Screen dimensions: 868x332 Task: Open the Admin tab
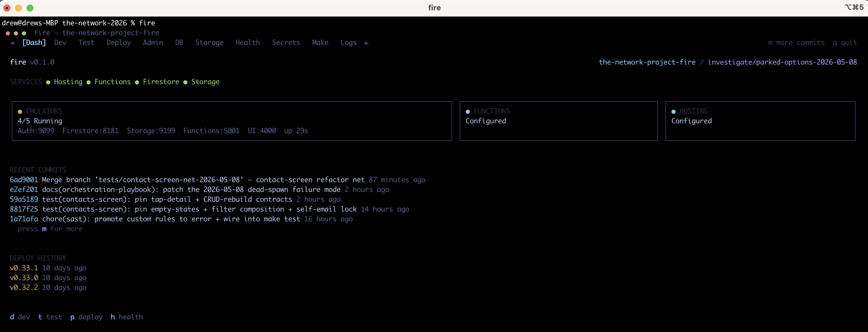click(153, 42)
